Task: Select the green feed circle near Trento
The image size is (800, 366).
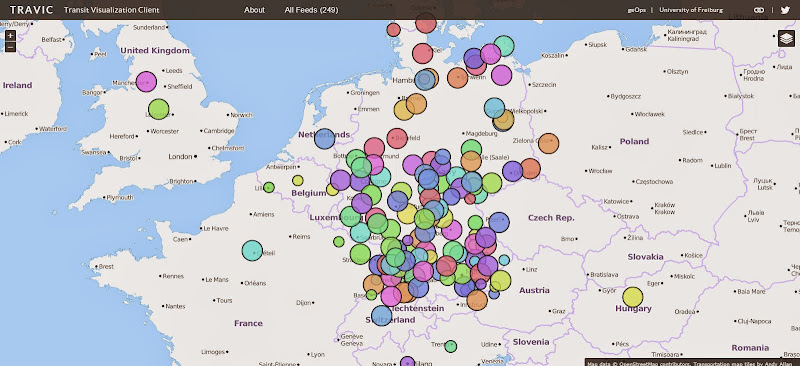Action: tap(451, 347)
